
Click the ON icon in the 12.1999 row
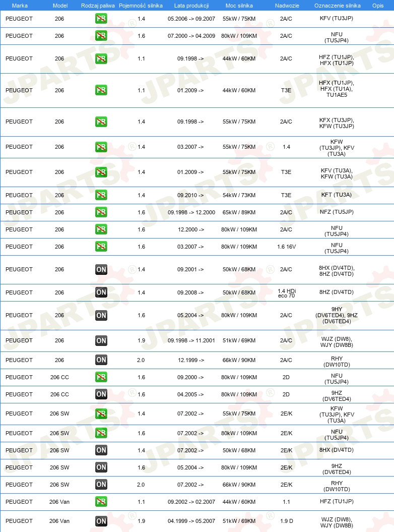point(101,360)
